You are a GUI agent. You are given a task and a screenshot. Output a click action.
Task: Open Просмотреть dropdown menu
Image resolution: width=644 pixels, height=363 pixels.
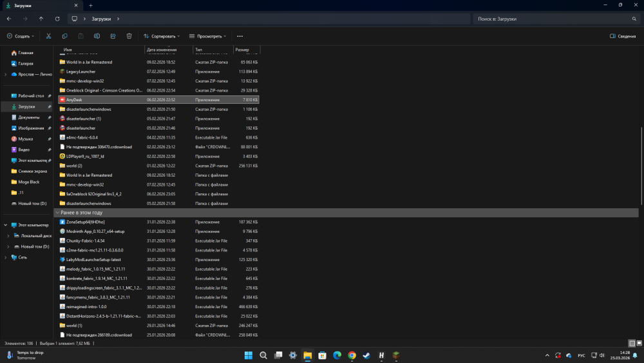coord(208,36)
